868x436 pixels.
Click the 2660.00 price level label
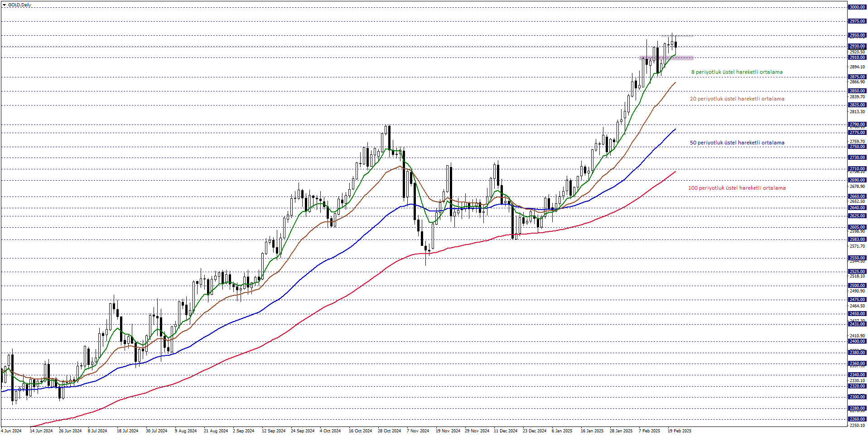[x=857, y=196]
